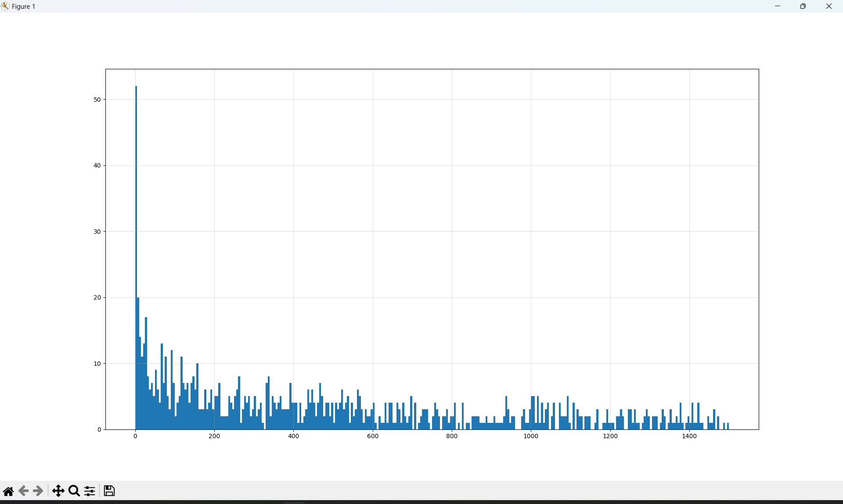Click the Figure 1 window title text
Image resolution: width=843 pixels, height=504 pixels.
[24, 7]
